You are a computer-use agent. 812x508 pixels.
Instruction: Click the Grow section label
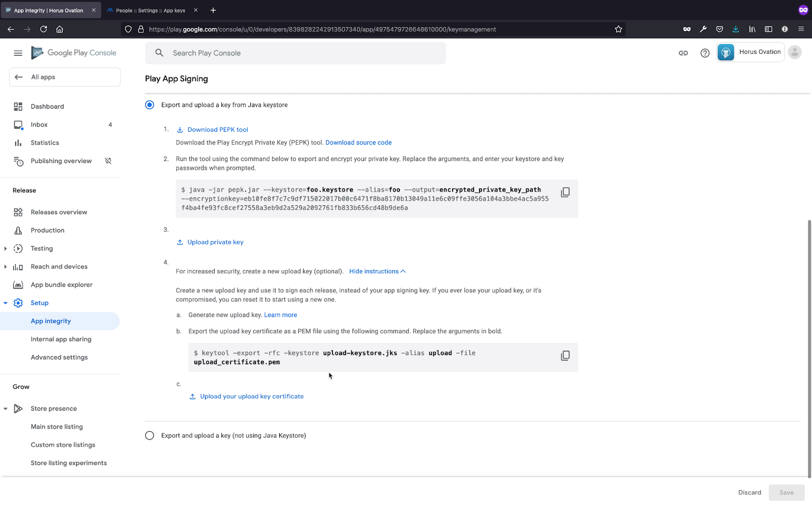click(x=21, y=387)
